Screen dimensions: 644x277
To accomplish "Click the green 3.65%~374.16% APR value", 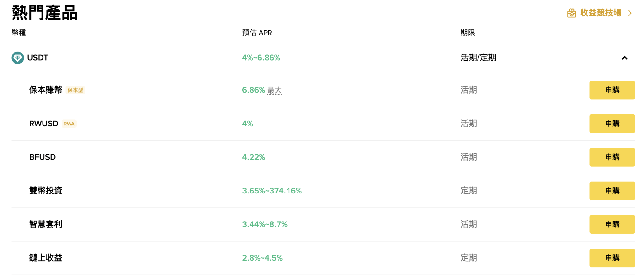I will pyautogui.click(x=272, y=191).
